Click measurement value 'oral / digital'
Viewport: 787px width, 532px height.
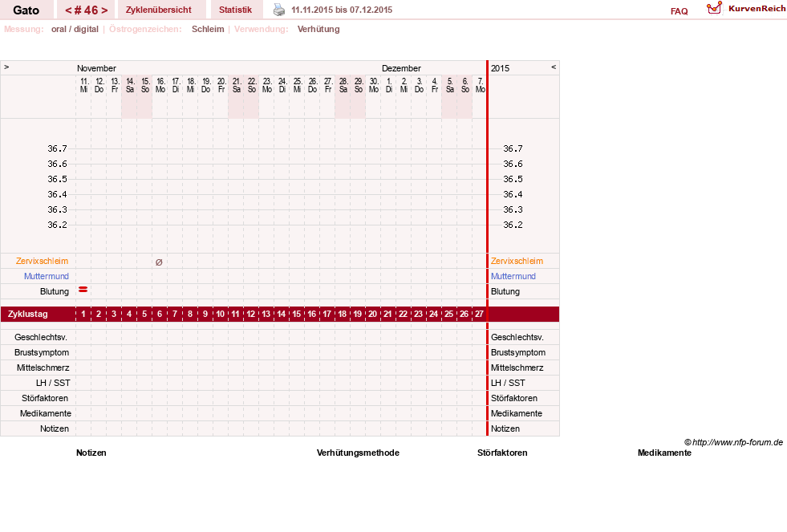point(75,29)
